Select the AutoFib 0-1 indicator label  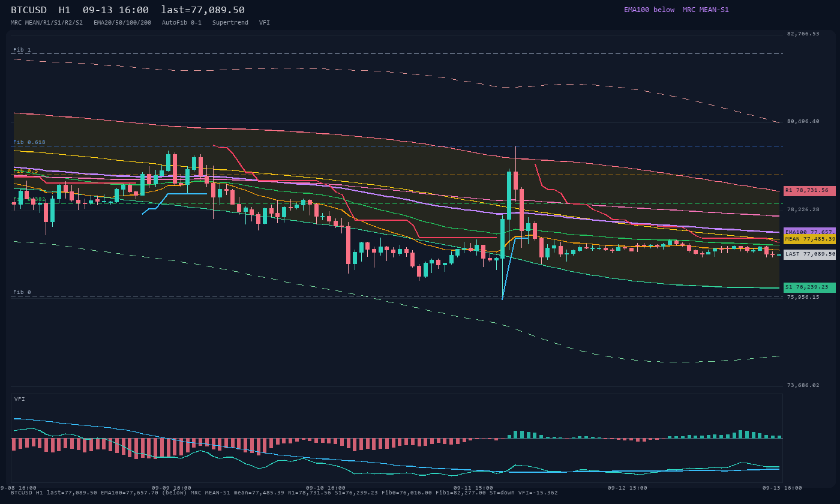[x=182, y=23]
